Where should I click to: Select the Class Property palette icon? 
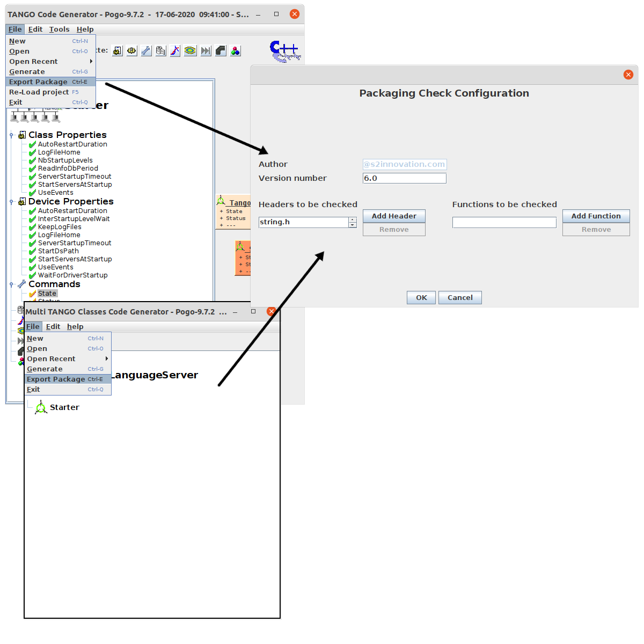click(117, 50)
